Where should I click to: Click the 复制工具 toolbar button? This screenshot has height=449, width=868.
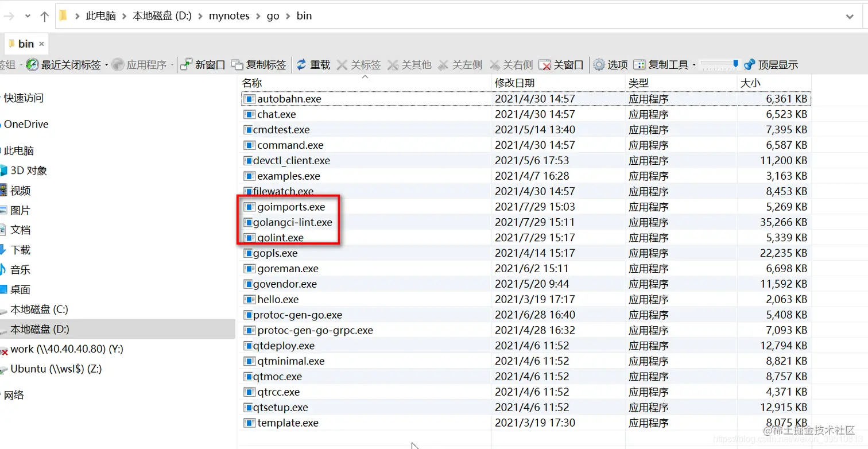tap(661, 65)
